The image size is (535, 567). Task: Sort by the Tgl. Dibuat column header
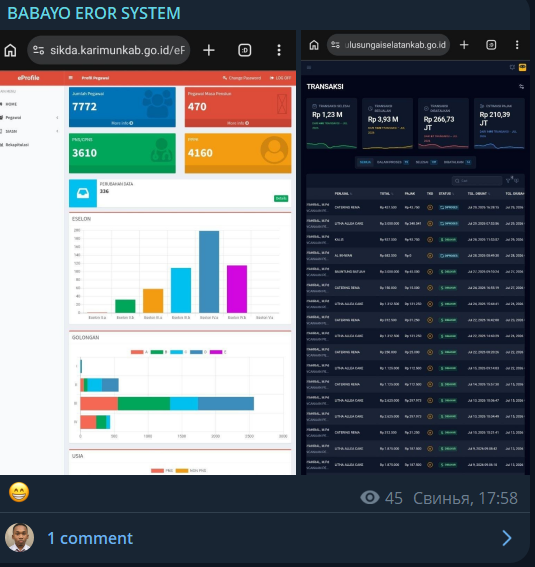coord(479,194)
